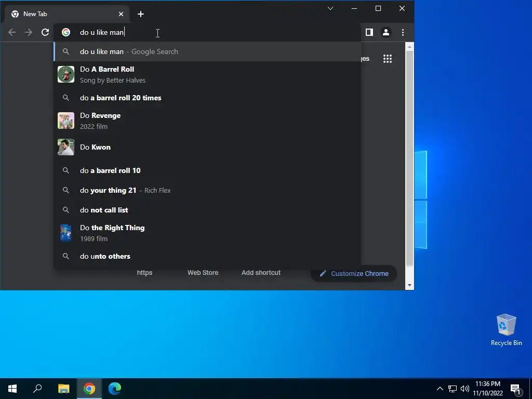Choose 'do a barrel roll 20 times' suggestion
The height and width of the screenshot is (399, 532).
[x=207, y=98]
